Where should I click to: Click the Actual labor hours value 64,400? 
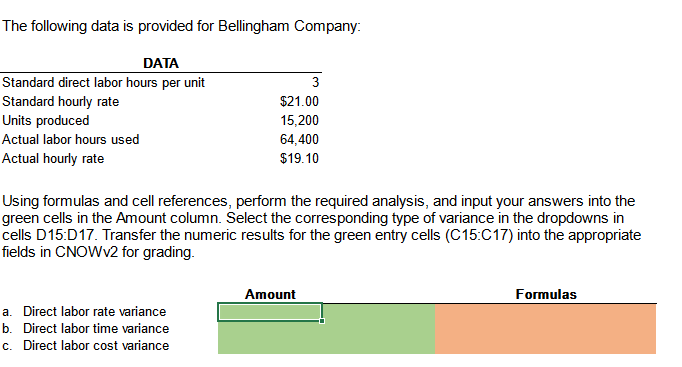pos(299,140)
